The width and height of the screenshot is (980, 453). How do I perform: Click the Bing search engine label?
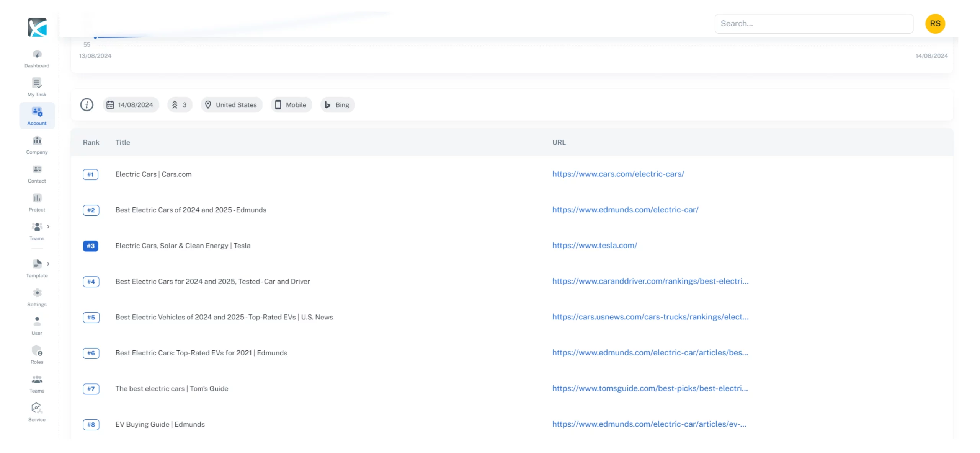point(342,105)
